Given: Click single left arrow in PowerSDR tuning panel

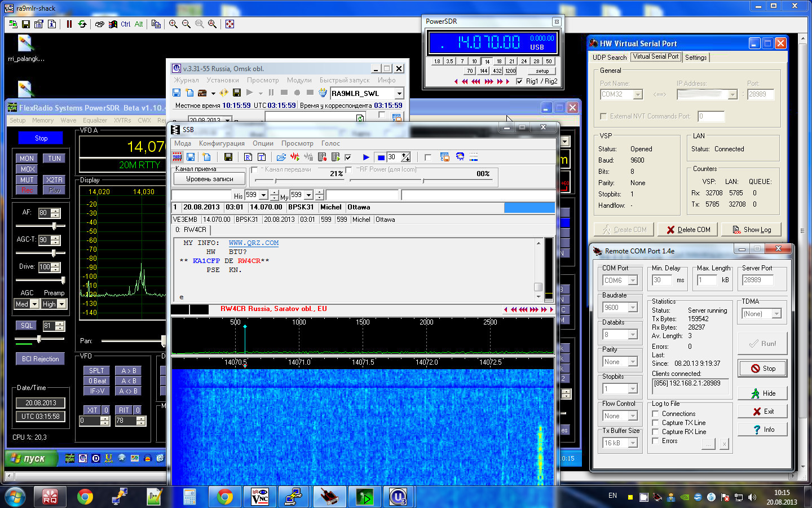Looking at the screenshot, I should click(x=456, y=81).
